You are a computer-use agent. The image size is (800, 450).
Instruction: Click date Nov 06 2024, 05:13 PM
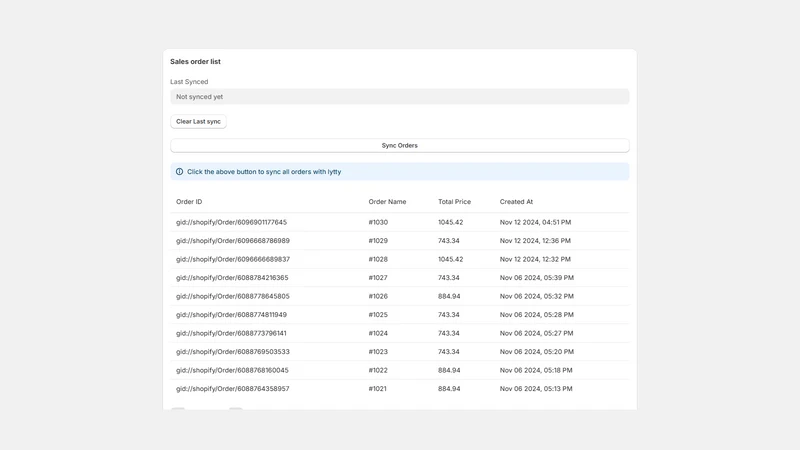tap(536, 389)
